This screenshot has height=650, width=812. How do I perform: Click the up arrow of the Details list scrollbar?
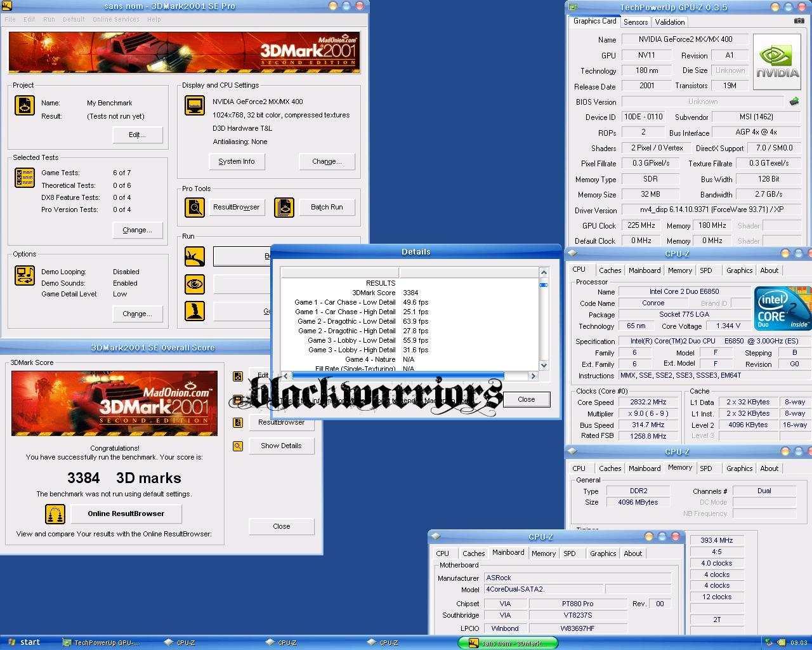544,272
